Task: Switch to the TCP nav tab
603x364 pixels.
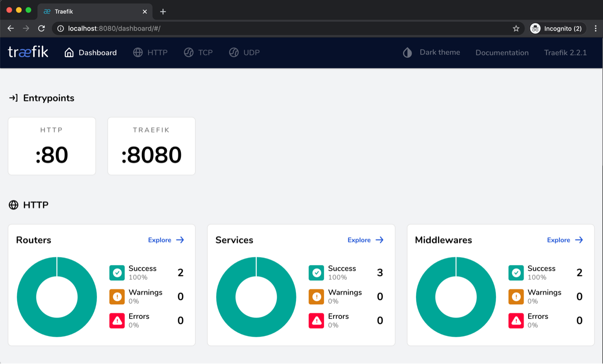Action: point(198,52)
